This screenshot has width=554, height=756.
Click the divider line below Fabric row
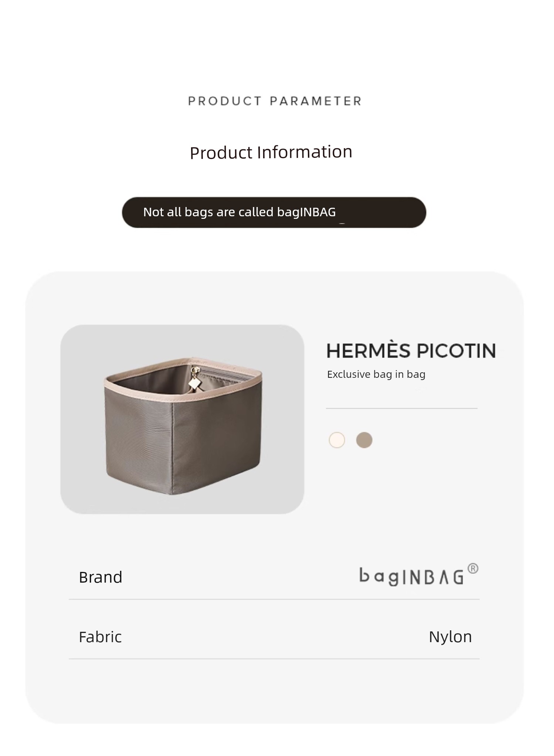(274, 659)
